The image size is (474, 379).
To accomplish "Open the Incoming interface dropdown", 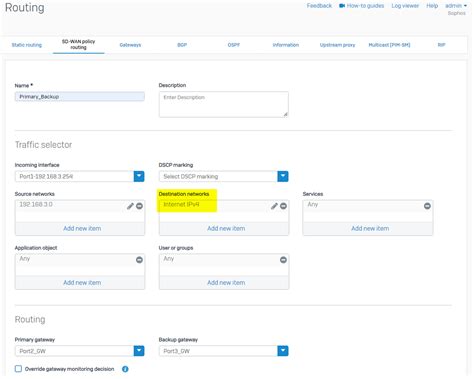I will [139, 176].
